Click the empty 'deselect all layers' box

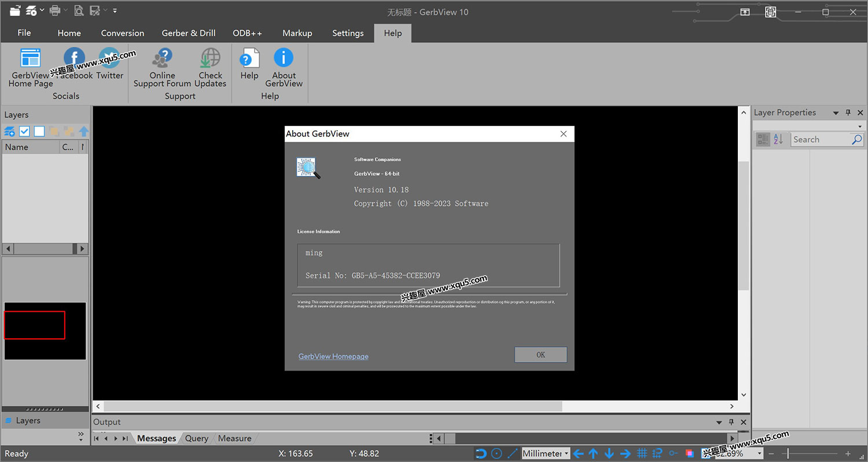(x=39, y=131)
